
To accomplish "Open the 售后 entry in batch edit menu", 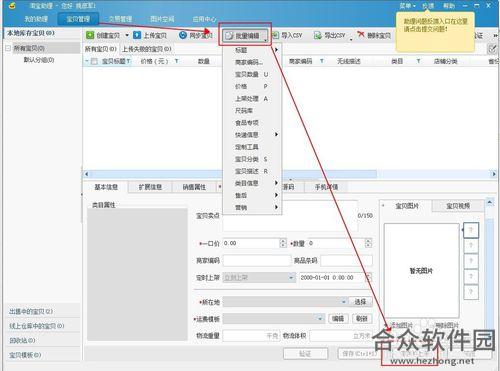I will point(252,195).
